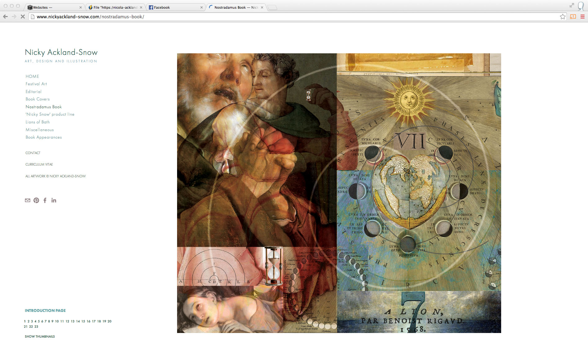Close the File nicola-ackland tab
The height and width of the screenshot is (364, 588).
point(141,7)
